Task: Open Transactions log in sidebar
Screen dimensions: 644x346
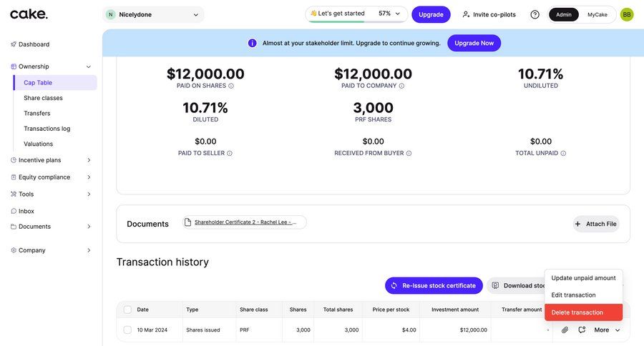Action: 47,129
